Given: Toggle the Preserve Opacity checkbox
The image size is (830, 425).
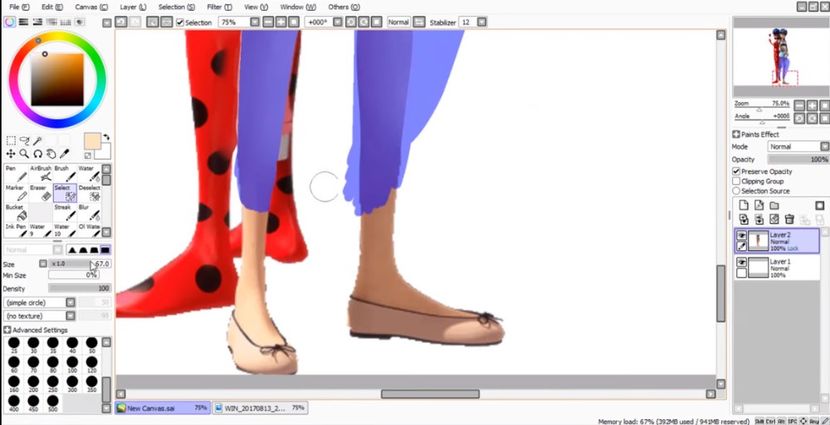Looking at the screenshot, I should [737, 171].
